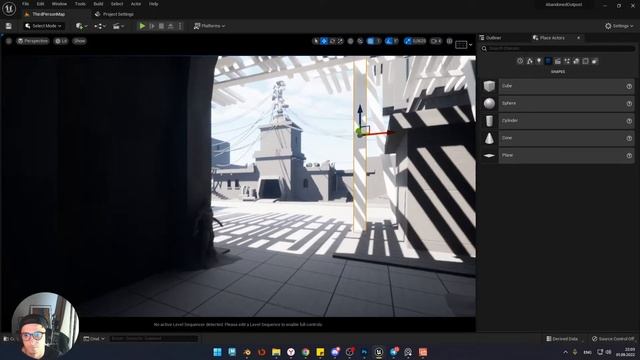Click the maximize viewport icon
This screenshot has height=360, width=640.
449,41
